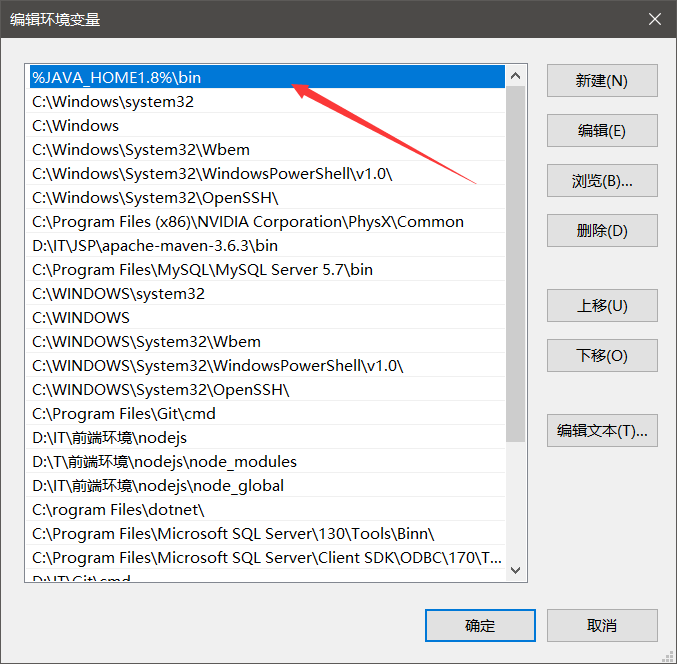Select SQL Server\130\Tools\Binn\ entry
Viewport: 677px width, 664px height.
pyautogui.click(x=267, y=534)
